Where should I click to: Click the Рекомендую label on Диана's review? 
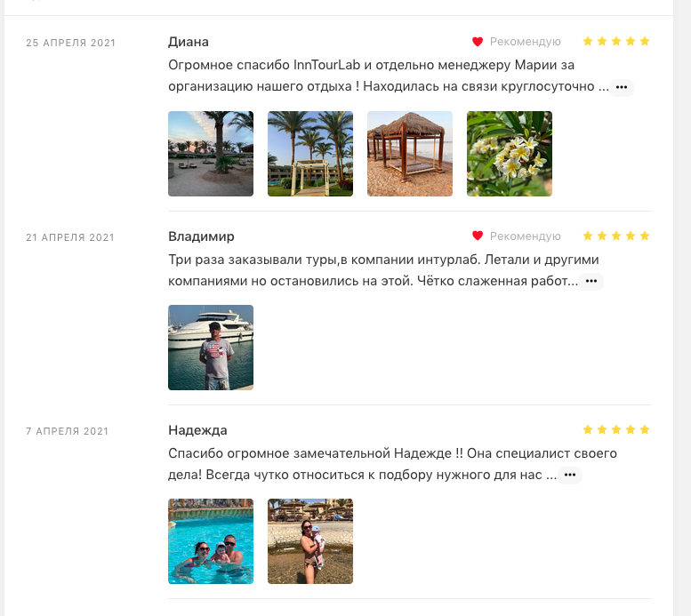tap(525, 42)
